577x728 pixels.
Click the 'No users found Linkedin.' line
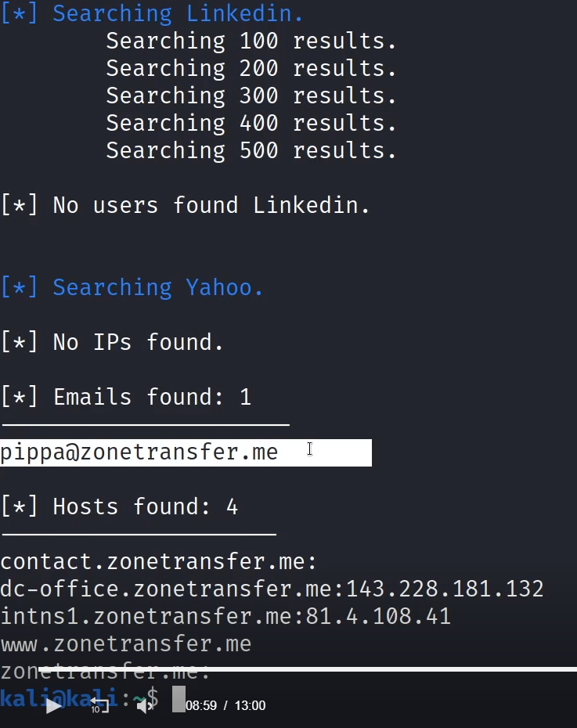point(186,205)
